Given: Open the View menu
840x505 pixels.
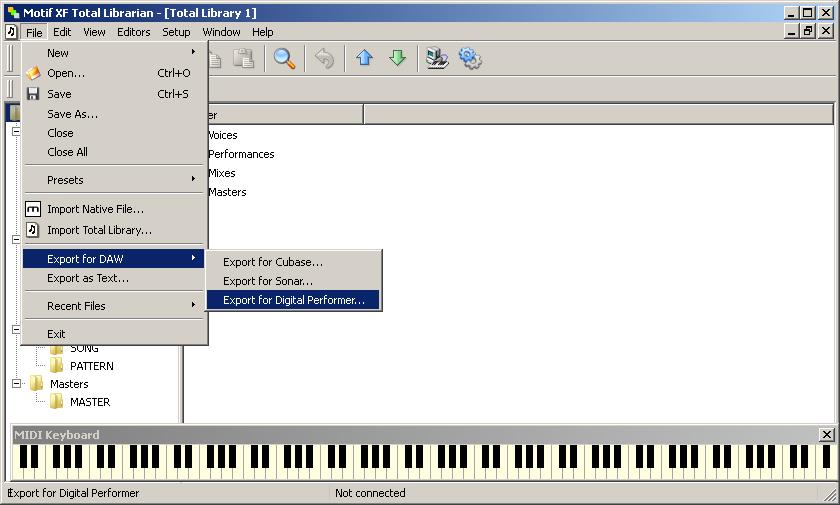Looking at the screenshot, I should click(x=94, y=32).
